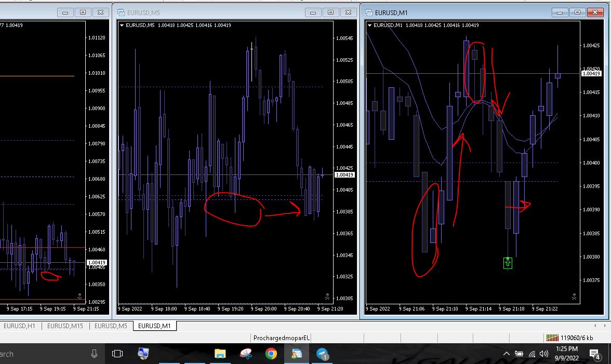The width and height of the screenshot is (611, 364).
Task: Open the volume speaker icon in tray
Action: click(544, 354)
